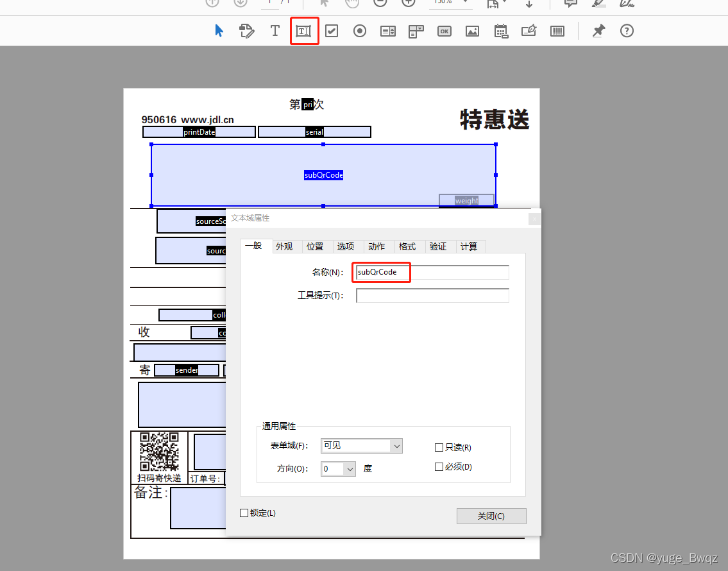Select the printDate form field
The image size is (728, 571).
pos(199,132)
